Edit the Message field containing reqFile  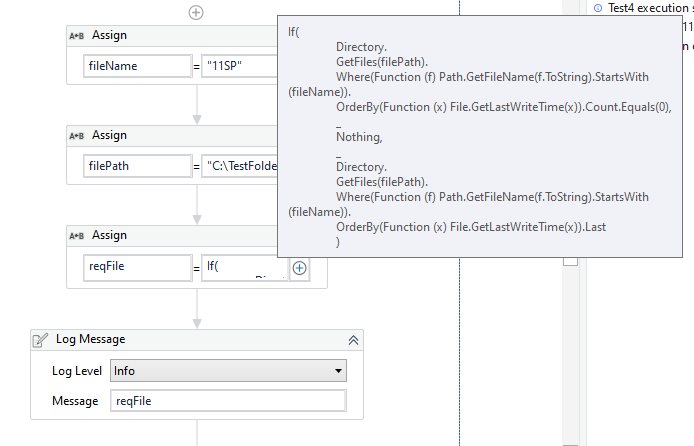point(228,401)
